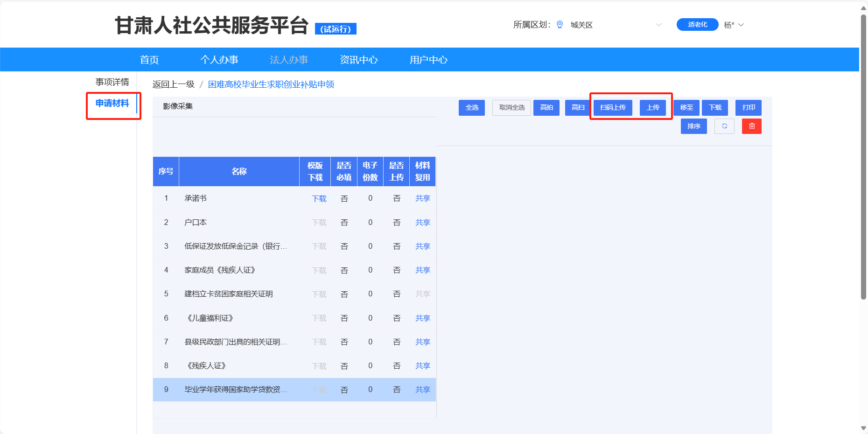Open the 城关区 district dropdown
Image resolution: width=868 pixels, height=434 pixels.
[615, 25]
